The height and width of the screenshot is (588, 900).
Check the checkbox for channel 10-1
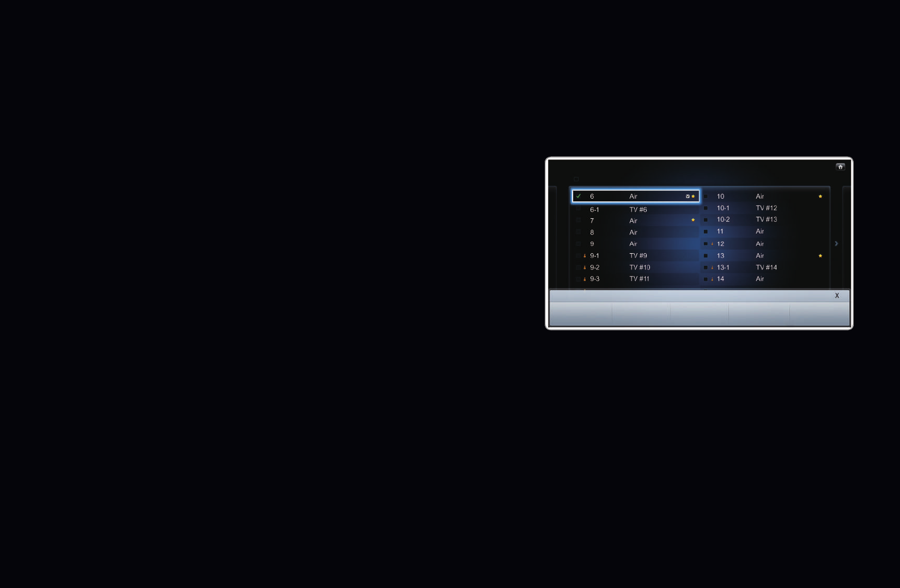706,208
